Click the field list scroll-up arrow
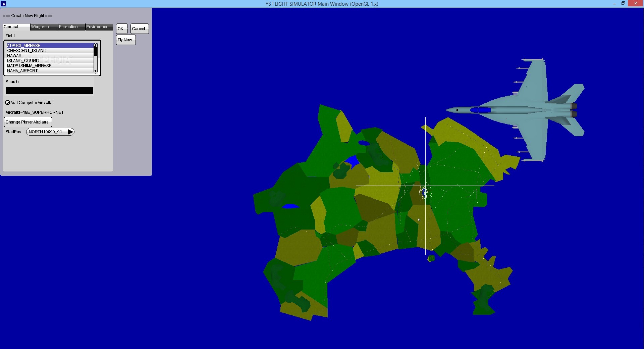 coord(96,45)
